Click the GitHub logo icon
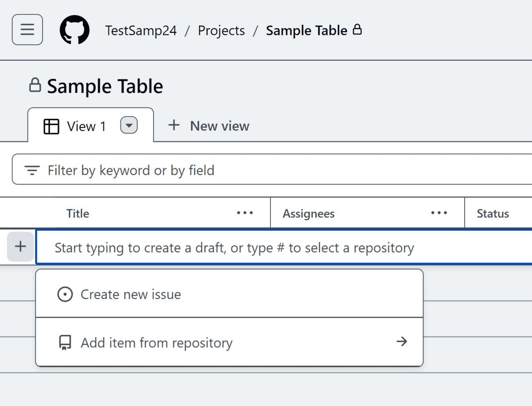 pyautogui.click(x=74, y=30)
